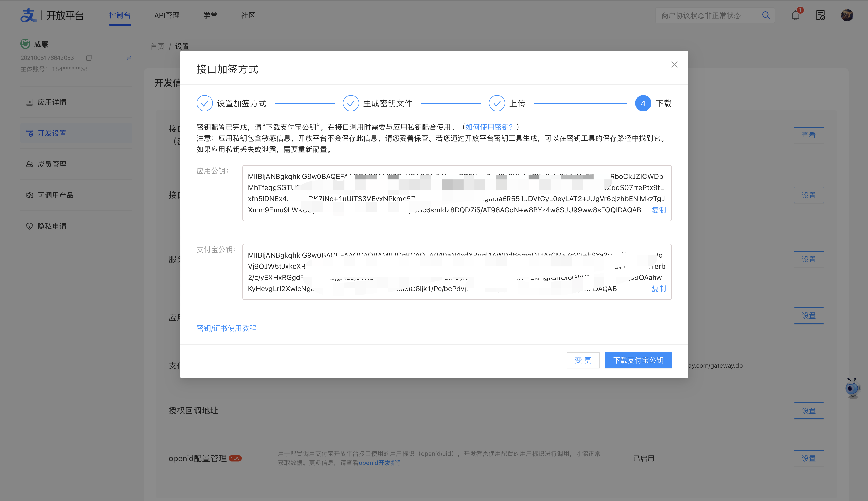This screenshot has width=868, height=501.
Task: Open 如何使用密钥? help link
Action: (489, 127)
